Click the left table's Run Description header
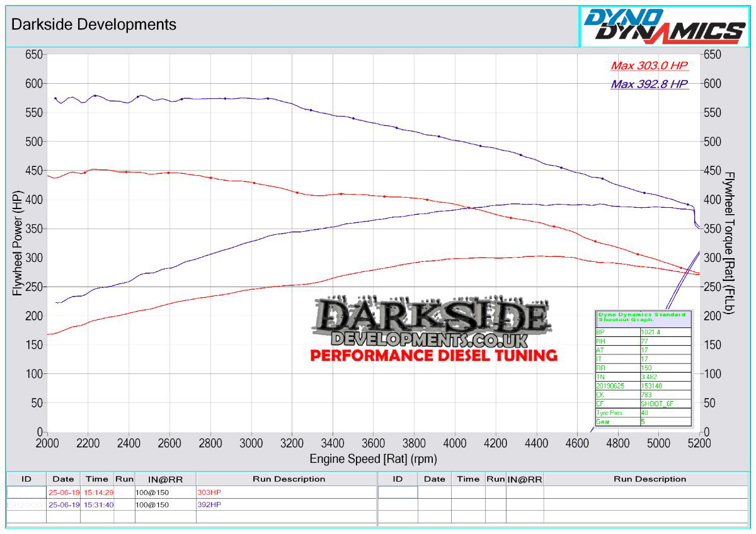Screen dimensions: 756x534 coord(289,479)
